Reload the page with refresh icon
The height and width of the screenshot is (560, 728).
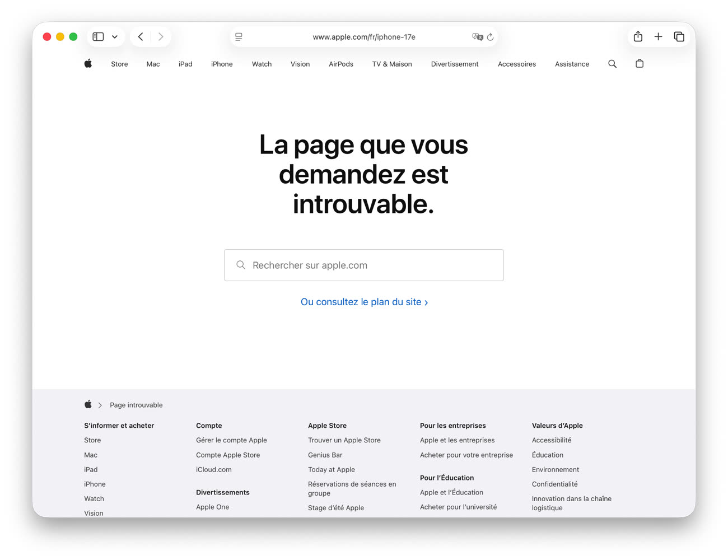point(490,37)
